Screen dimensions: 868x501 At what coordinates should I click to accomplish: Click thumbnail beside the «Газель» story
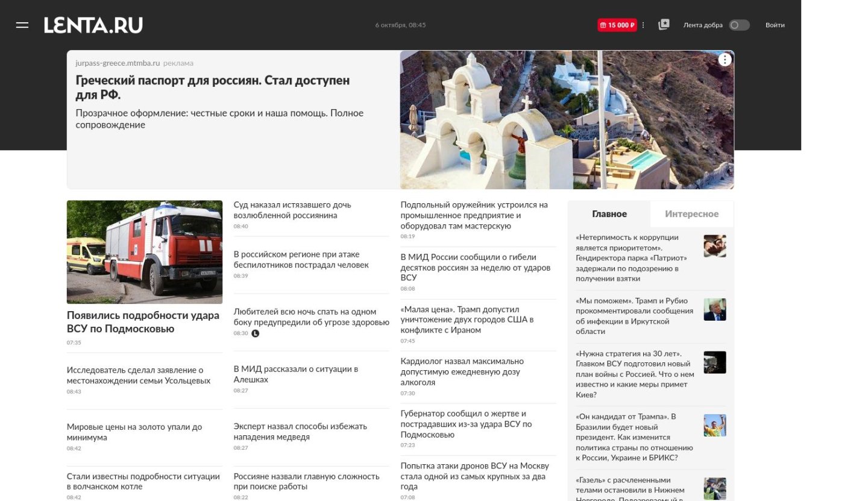pos(715,489)
